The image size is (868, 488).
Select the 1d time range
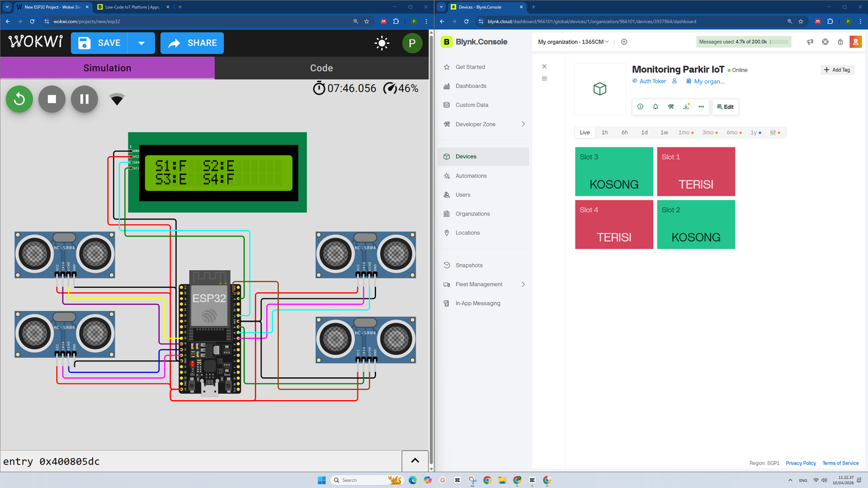click(x=644, y=132)
